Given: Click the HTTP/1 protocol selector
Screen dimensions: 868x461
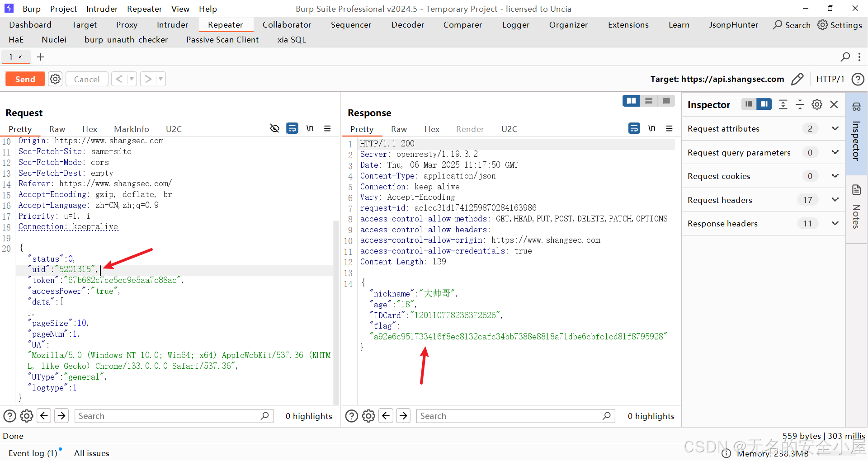Looking at the screenshot, I should 830,79.
